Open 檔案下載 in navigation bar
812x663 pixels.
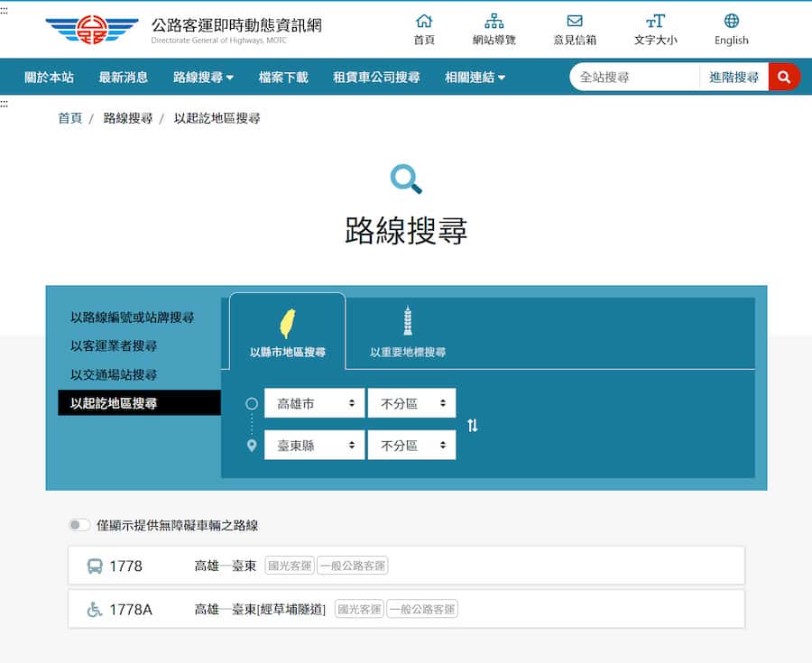pos(283,77)
